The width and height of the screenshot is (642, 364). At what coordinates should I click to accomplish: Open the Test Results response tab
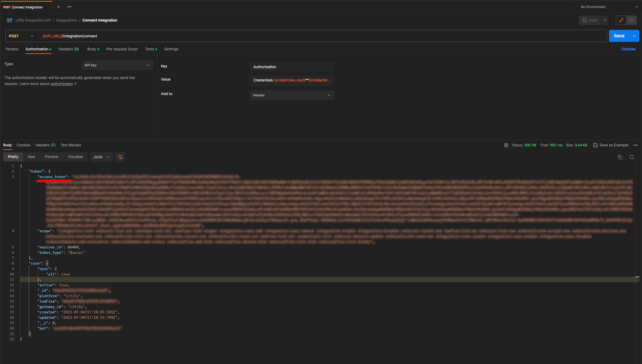[x=70, y=145]
